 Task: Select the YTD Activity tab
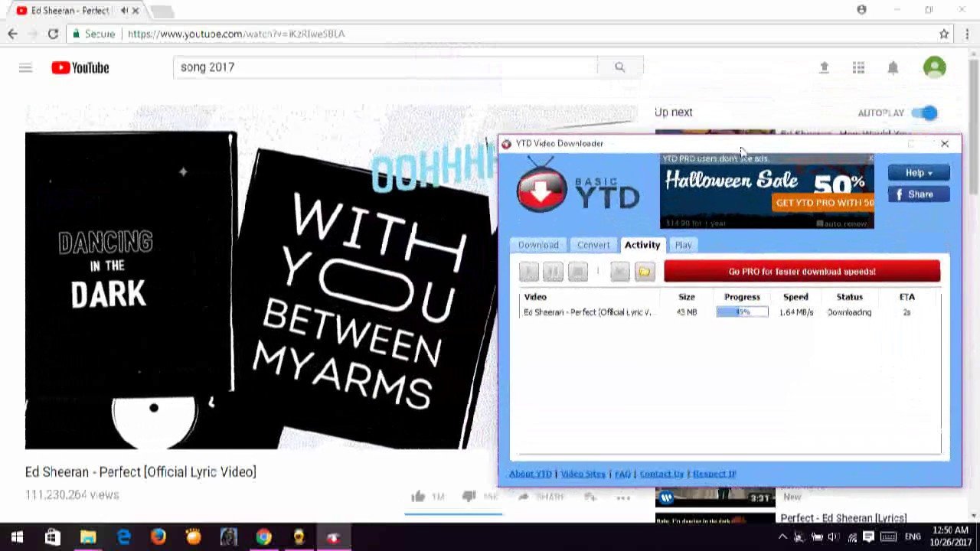[x=642, y=245]
